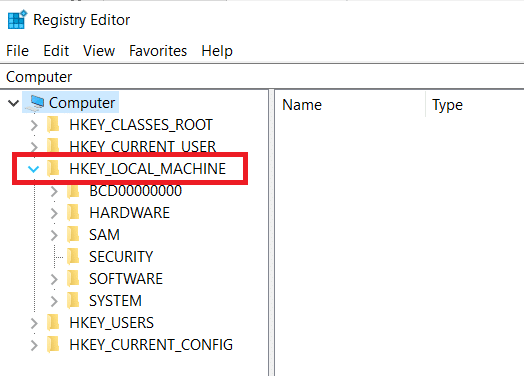Click the SAM folder icon
Viewport: 524px width, 376px height.
(x=73, y=234)
